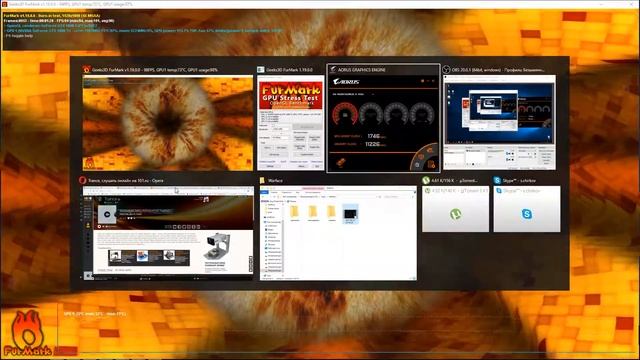This screenshot has height=360, width=640.
Task: Click the 'Warface' window title text
Action: (x=275, y=180)
